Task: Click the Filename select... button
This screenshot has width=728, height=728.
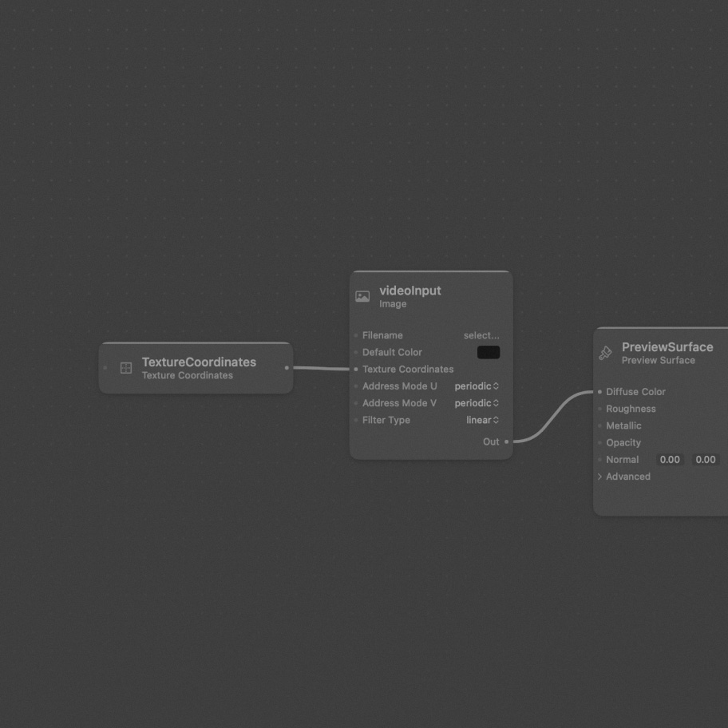Action: coord(481,335)
